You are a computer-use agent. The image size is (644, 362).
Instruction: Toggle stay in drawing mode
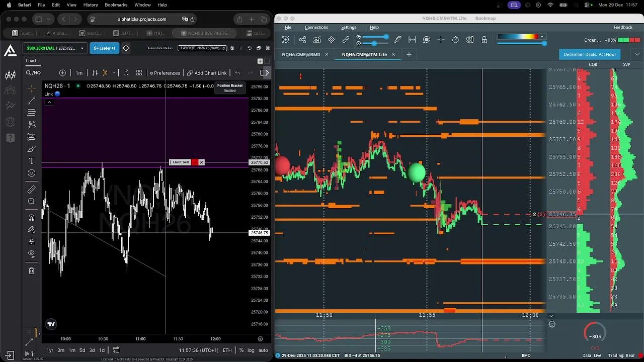[31, 230]
